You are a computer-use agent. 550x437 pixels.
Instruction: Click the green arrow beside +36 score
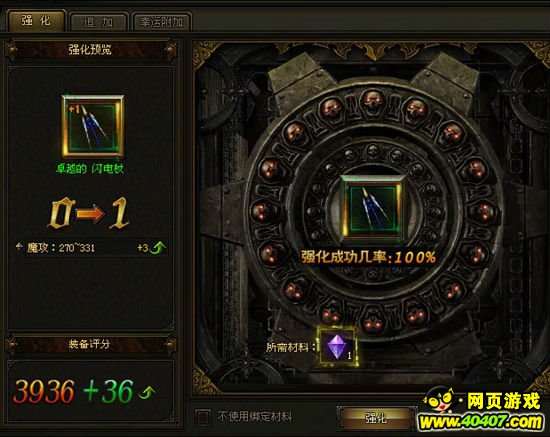pos(147,392)
